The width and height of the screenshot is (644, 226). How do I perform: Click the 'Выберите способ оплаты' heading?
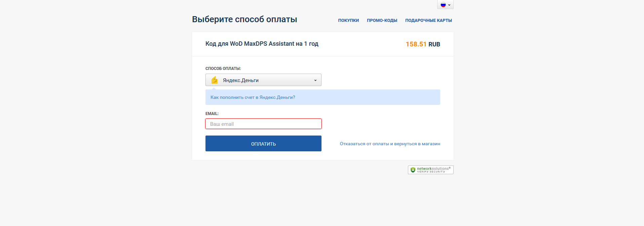click(244, 20)
